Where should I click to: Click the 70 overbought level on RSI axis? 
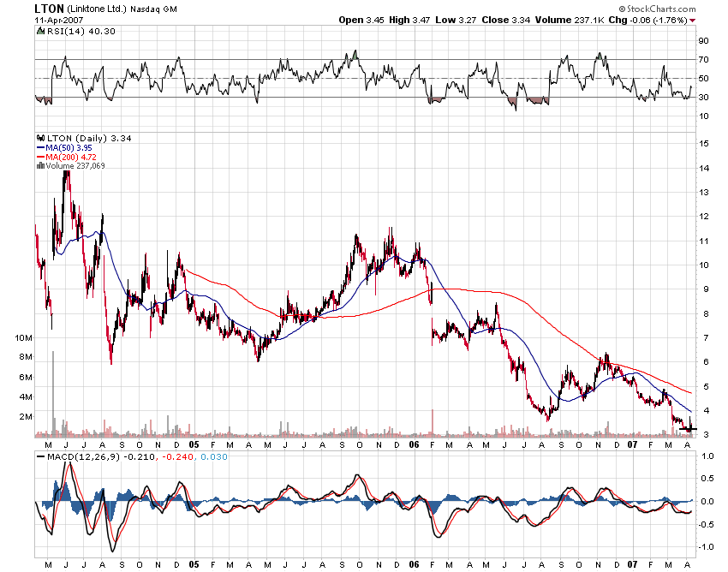point(704,59)
